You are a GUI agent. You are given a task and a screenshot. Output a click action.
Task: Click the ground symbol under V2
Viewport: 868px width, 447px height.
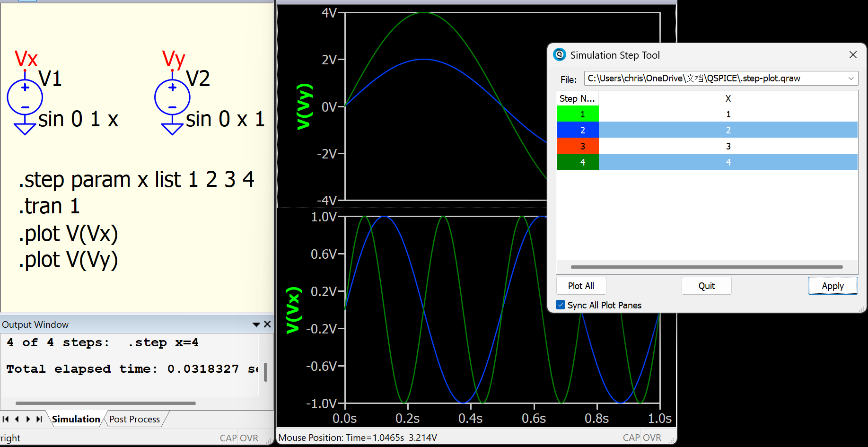coord(172,129)
